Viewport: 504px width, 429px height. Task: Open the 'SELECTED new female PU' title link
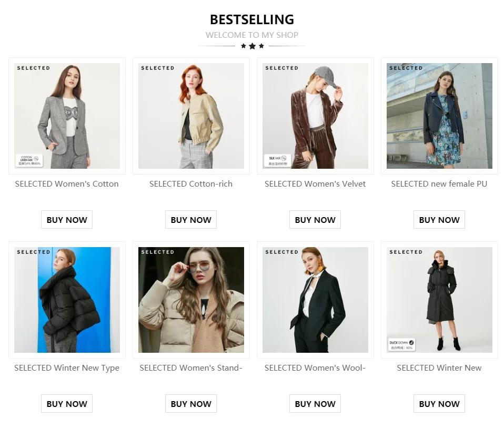tap(439, 184)
